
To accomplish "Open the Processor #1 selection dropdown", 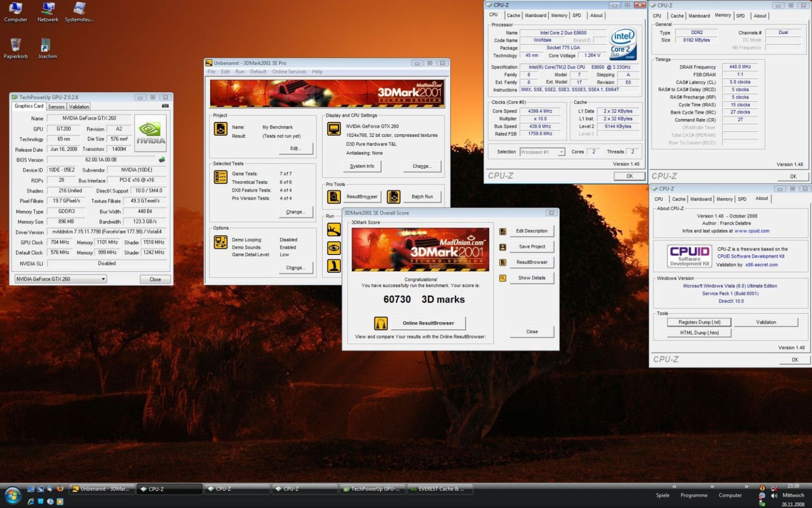I will tap(542, 152).
